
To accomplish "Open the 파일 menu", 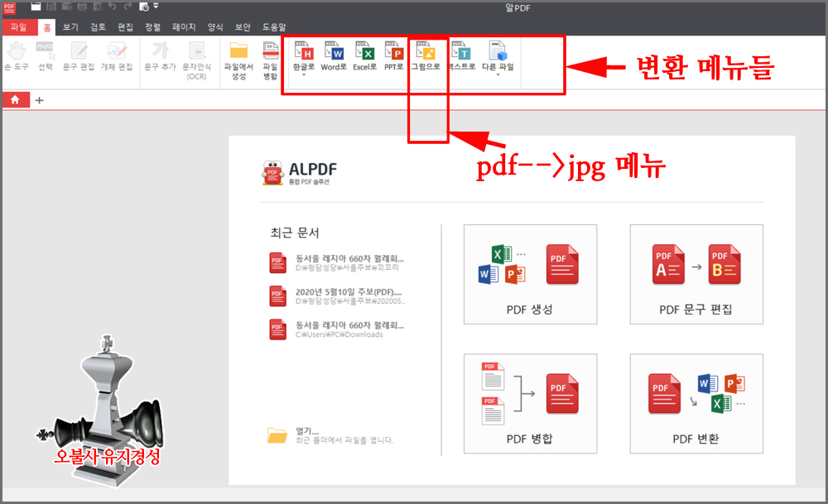I will 18,27.
